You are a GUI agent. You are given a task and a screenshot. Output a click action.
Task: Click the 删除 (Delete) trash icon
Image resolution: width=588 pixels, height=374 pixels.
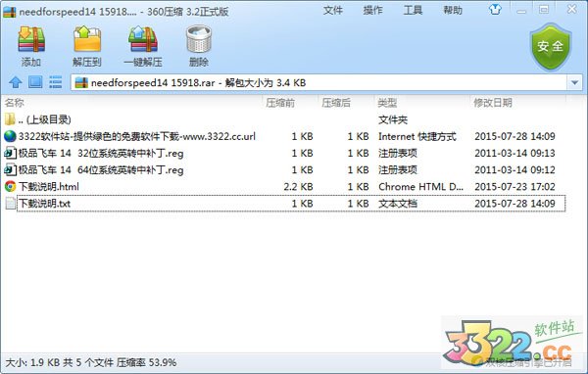(199, 39)
